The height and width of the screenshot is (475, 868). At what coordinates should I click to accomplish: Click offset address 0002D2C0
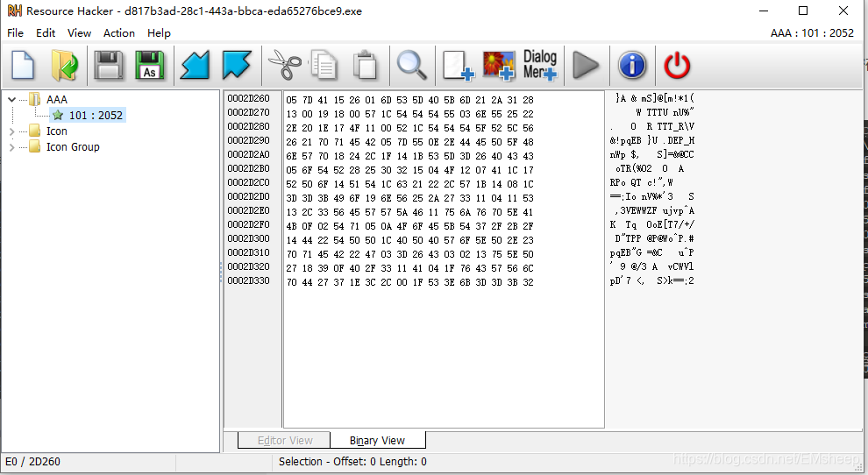tap(248, 182)
